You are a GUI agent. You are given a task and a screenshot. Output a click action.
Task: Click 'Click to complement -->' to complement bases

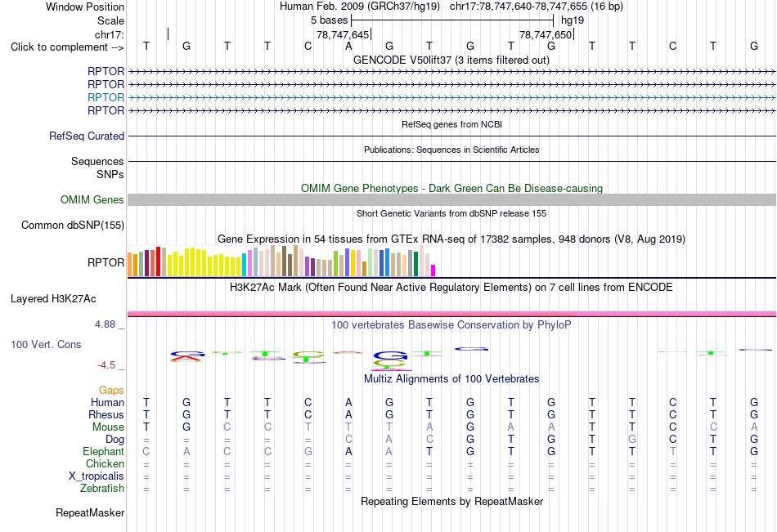point(67,47)
